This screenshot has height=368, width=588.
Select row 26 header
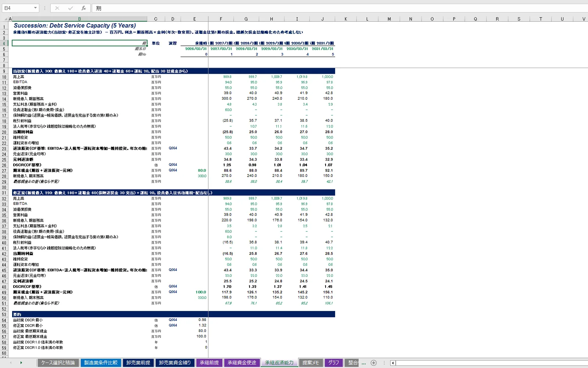coord(4,165)
